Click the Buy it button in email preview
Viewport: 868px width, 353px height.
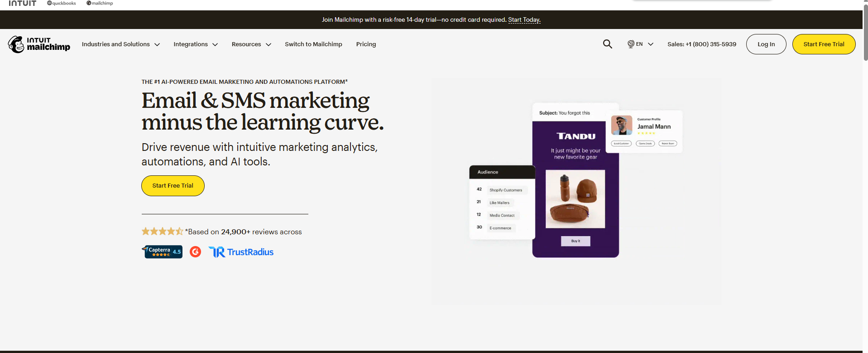[575, 241]
